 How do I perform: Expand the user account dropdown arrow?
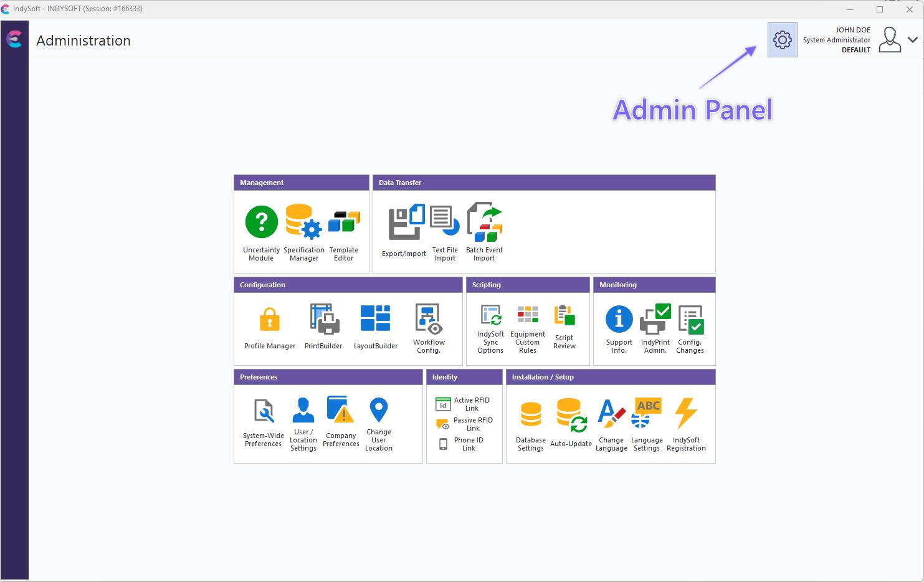pos(912,40)
